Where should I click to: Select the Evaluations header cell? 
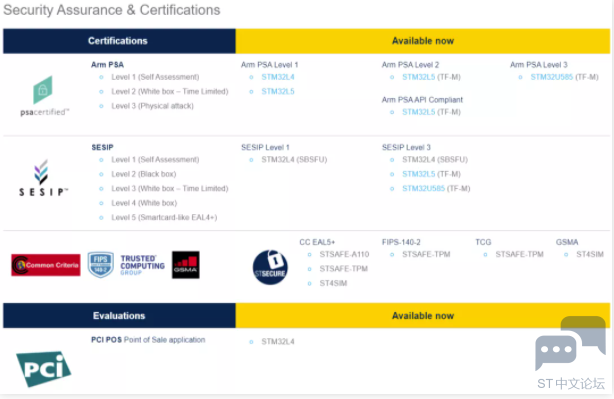pos(119,316)
